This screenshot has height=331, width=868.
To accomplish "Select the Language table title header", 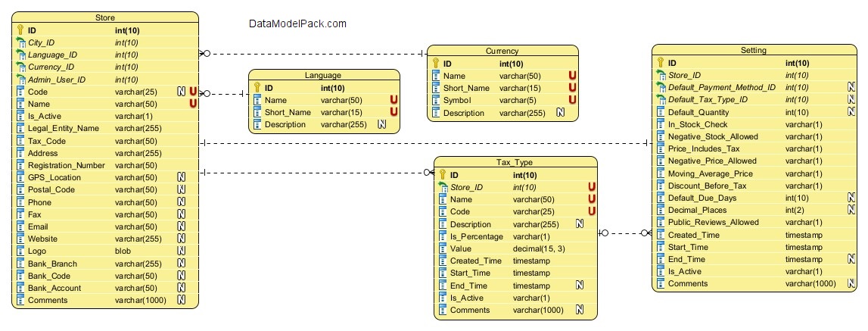I will [x=323, y=75].
